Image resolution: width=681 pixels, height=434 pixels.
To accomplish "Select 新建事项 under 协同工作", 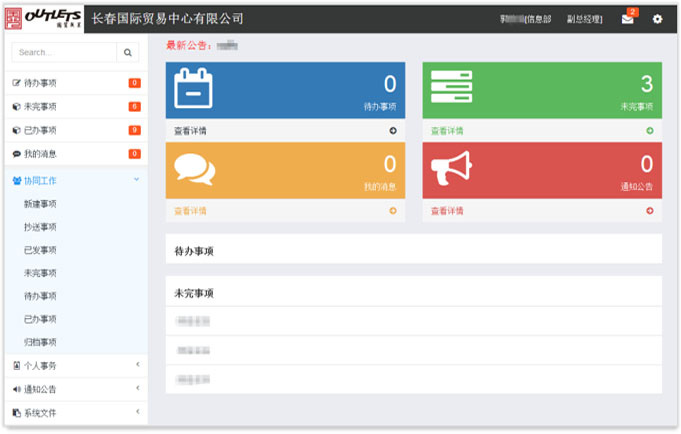I will point(40,204).
